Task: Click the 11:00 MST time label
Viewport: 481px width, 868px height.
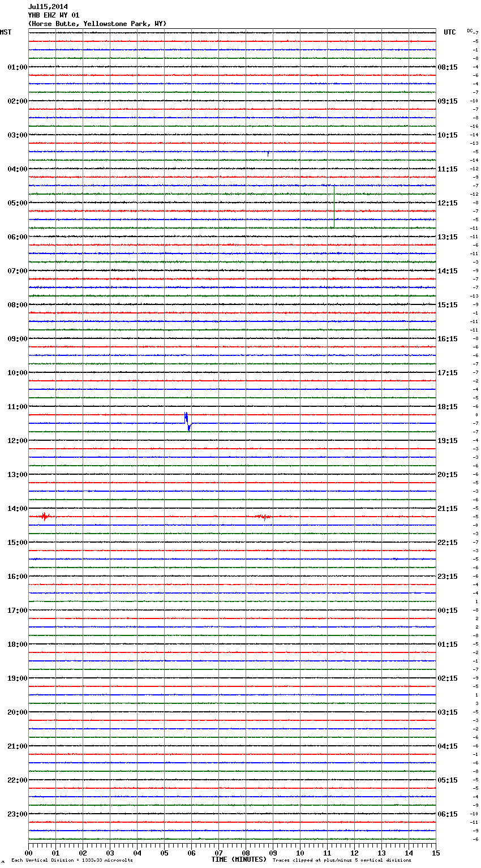Action: coord(18,407)
